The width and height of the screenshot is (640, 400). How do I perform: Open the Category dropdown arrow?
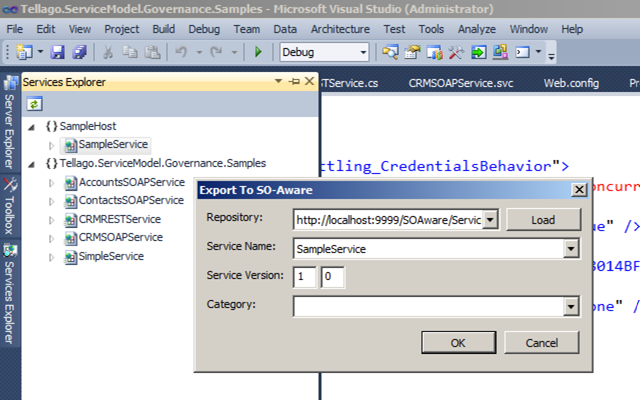(571, 307)
